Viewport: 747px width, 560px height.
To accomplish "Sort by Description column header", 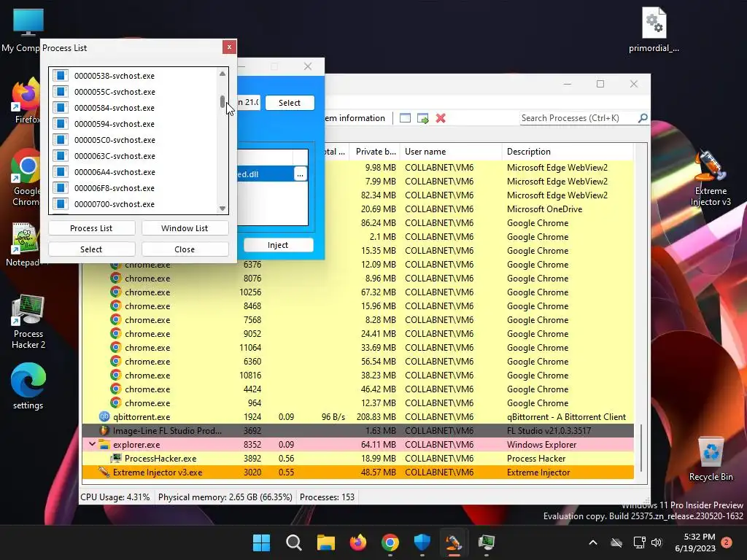I will pyautogui.click(x=567, y=152).
